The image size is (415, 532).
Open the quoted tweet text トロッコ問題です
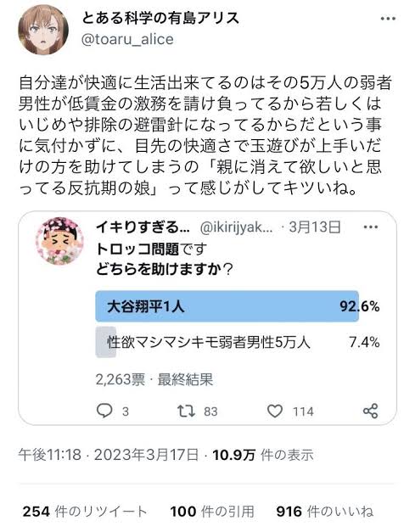[x=151, y=249]
